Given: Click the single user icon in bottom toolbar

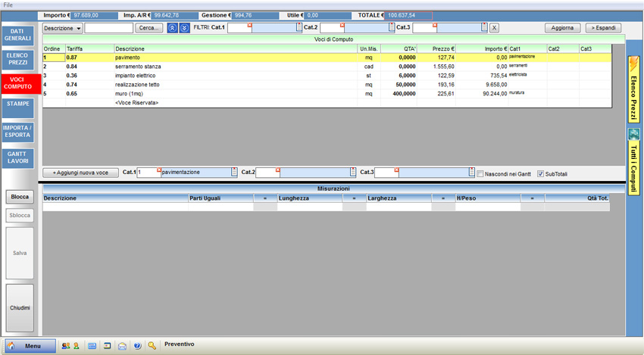Looking at the screenshot, I should 76,346.
